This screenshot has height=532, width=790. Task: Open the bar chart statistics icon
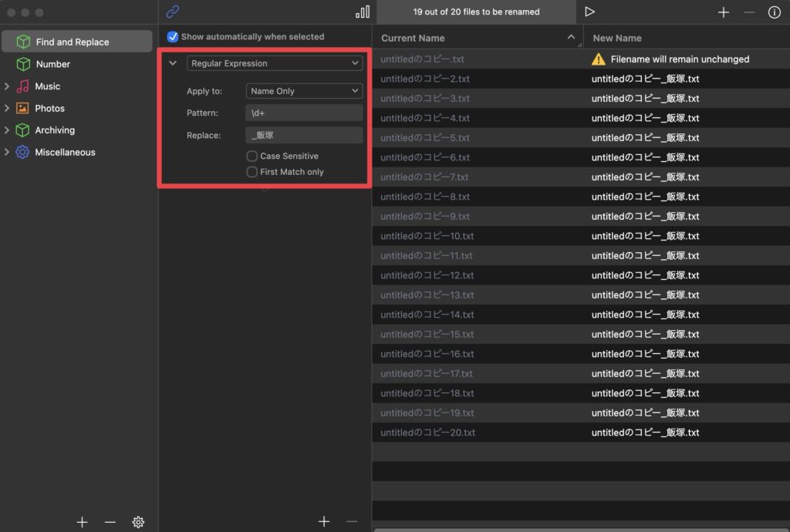pyautogui.click(x=362, y=12)
